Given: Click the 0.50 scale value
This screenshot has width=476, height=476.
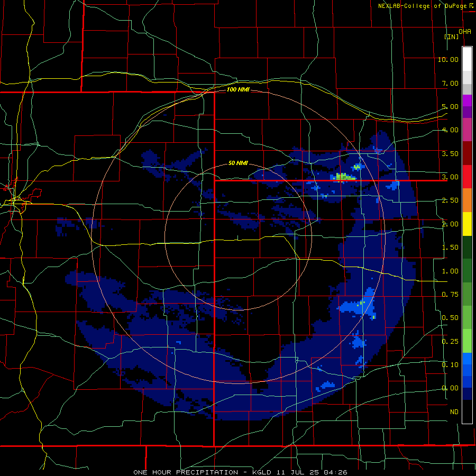Looking at the screenshot, I should point(450,318).
